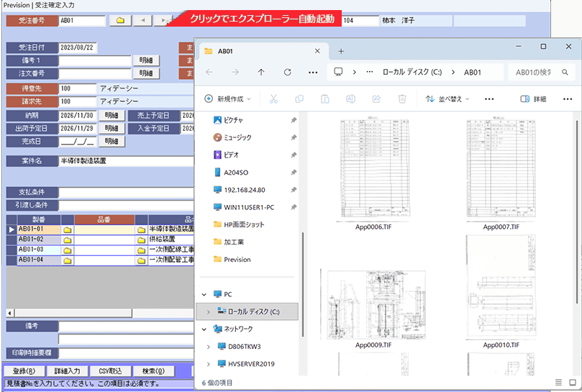Open the 並べ替え sort dropdown
Image resolution: width=582 pixels, height=392 pixels.
(x=447, y=99)
